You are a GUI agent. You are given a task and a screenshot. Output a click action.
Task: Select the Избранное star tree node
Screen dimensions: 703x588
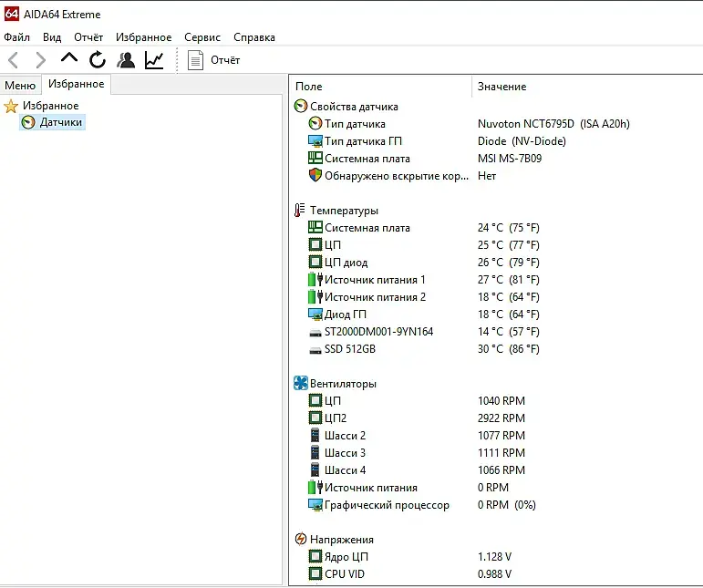coord(51,106)
